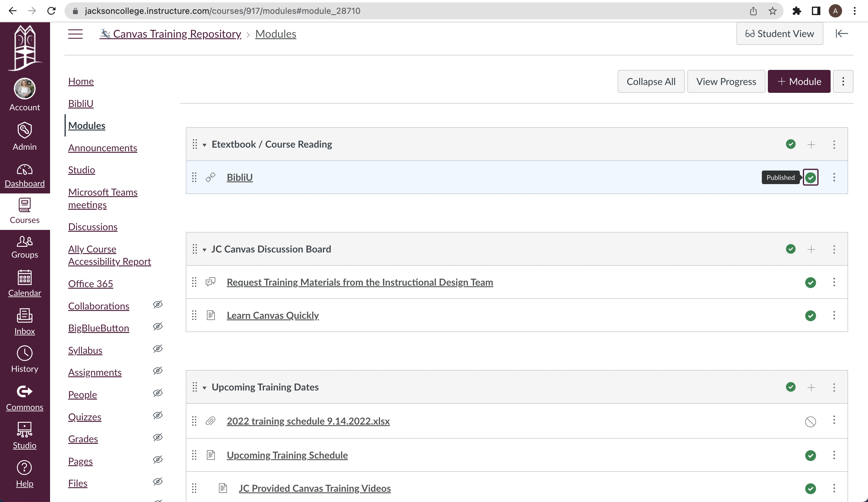Open Microsoft Teams meetings in course navigation
Viewport: 868px width, 502px height.
(103, 198)
